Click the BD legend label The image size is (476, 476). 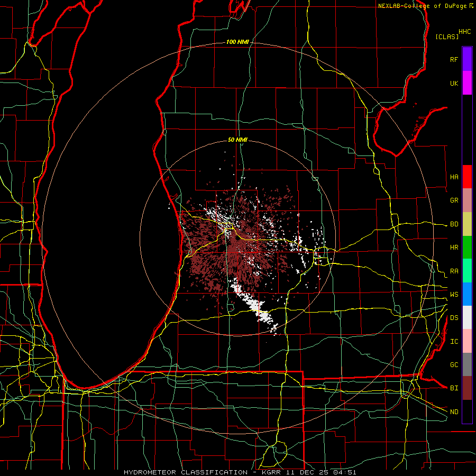point(454,224)
